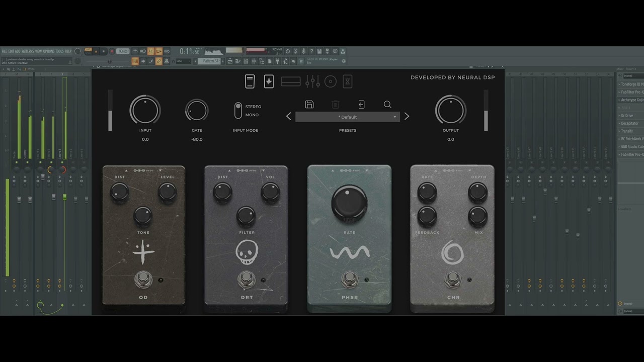Open the EDIT menu in FL Studio

11,51
